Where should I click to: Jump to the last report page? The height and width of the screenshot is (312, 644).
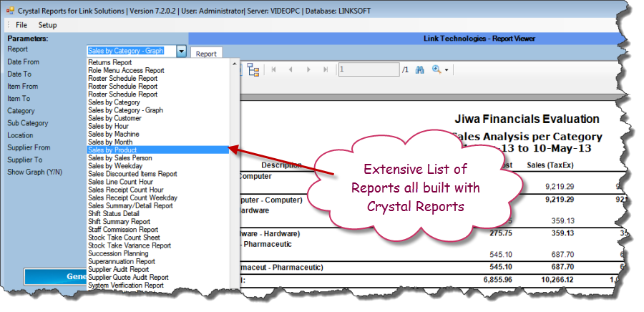326,70
